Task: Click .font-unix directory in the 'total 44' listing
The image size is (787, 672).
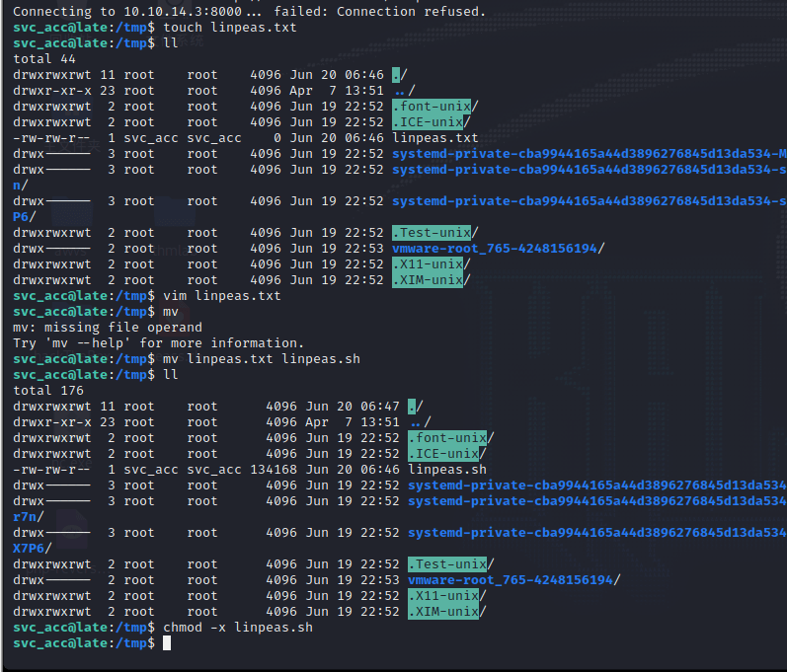Action: (x=433, y=107)
